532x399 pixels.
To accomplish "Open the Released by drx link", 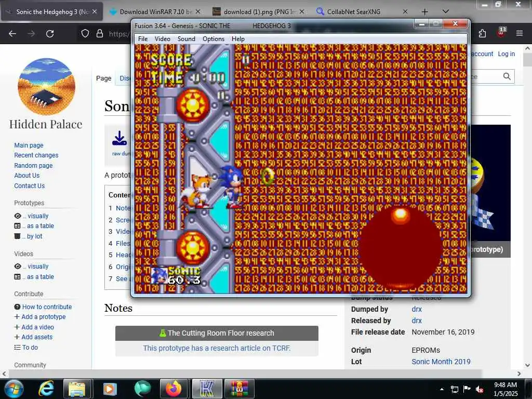I will (x=417, y=321).
